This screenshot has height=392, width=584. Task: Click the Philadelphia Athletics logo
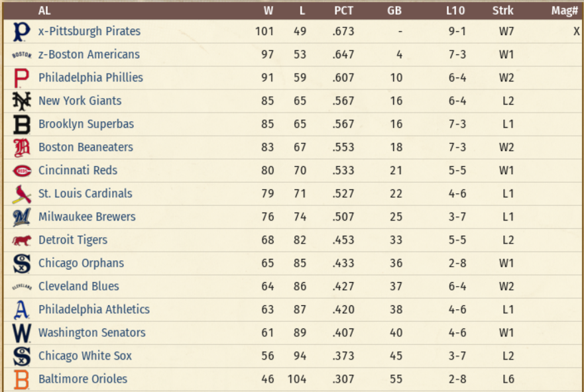[21, 309]
